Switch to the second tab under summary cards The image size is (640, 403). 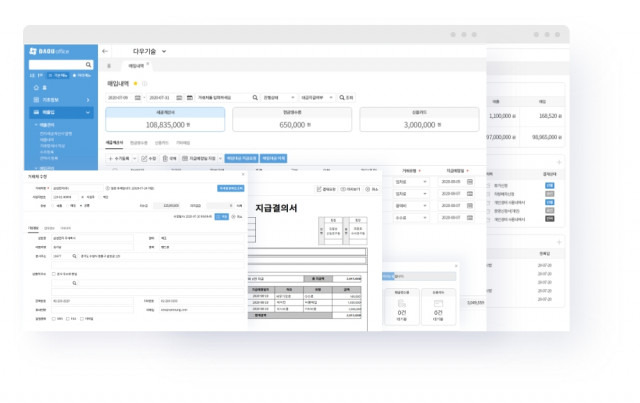pyautogui.click(x=139, y=143)
